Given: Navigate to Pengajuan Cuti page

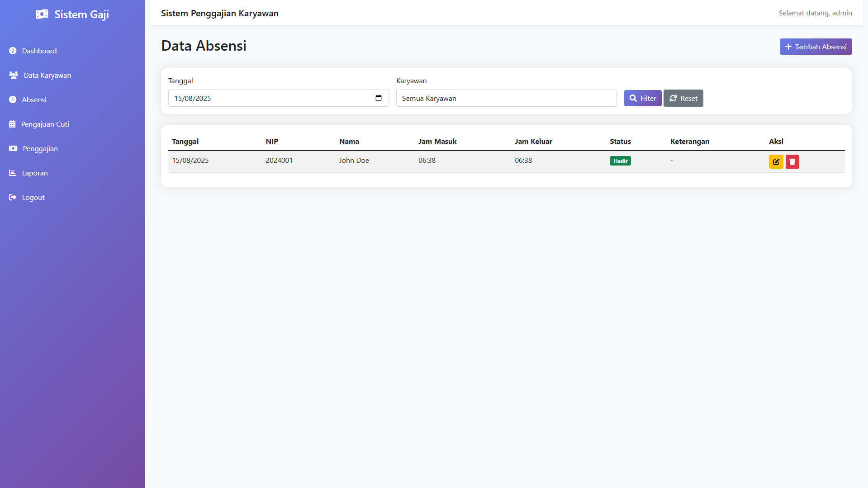Looking at the screenshot, I should (x=45, y=124).
